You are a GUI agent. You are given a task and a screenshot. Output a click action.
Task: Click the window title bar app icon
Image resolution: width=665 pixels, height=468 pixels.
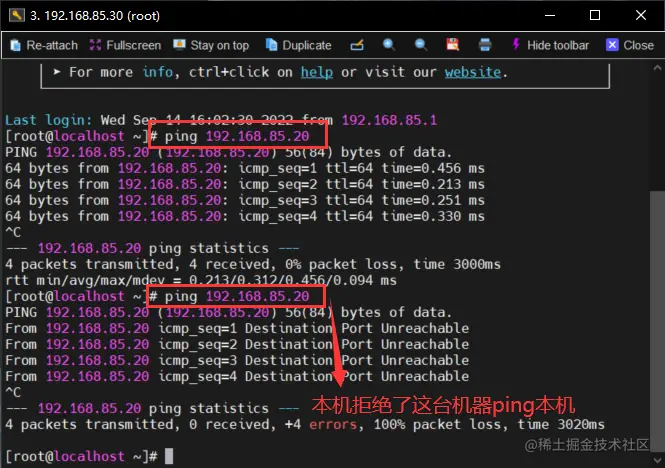tap(16, 15)
